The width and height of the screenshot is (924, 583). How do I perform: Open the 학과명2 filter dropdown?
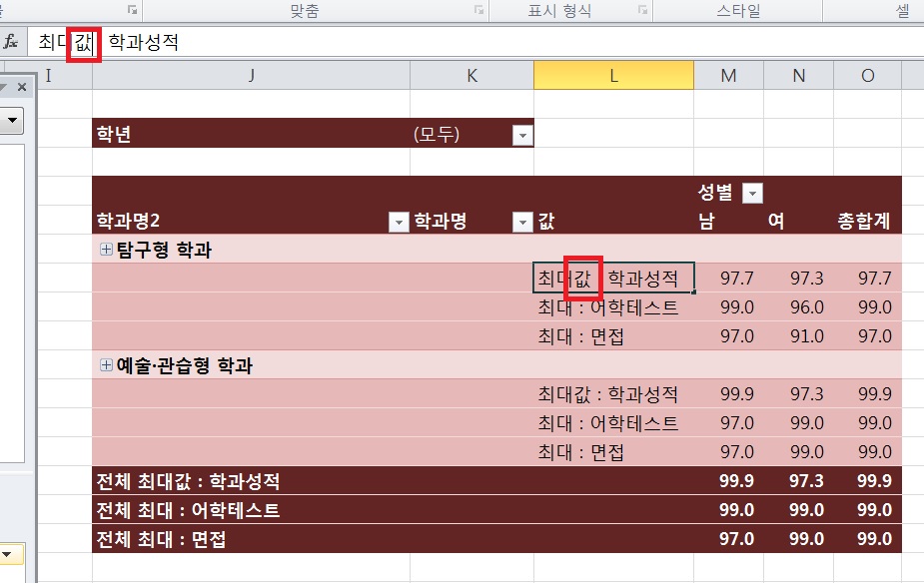(399, 222)
